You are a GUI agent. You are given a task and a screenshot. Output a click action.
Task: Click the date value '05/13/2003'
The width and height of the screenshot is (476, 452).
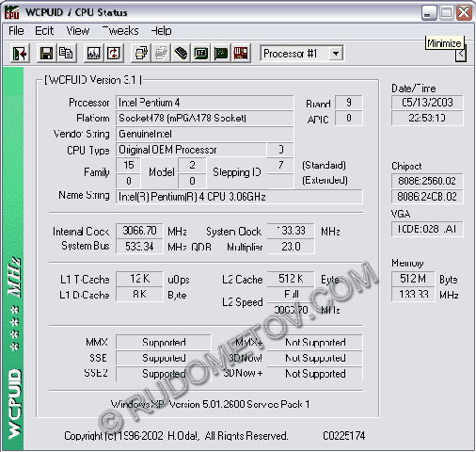(x=427, y=103)
